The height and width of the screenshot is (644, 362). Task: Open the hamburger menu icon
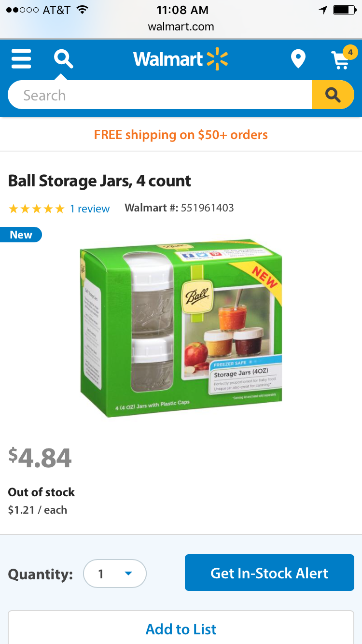click(21, 59)
